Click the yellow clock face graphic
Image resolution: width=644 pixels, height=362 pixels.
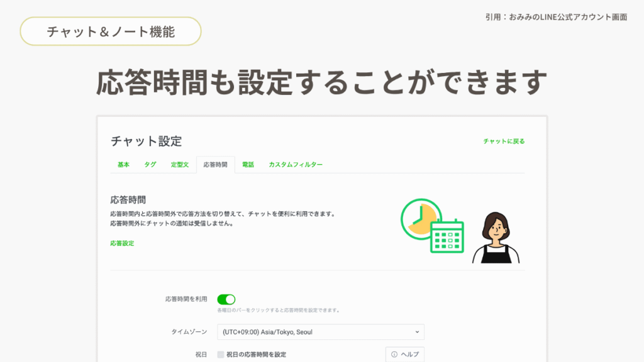pos(421,219)
